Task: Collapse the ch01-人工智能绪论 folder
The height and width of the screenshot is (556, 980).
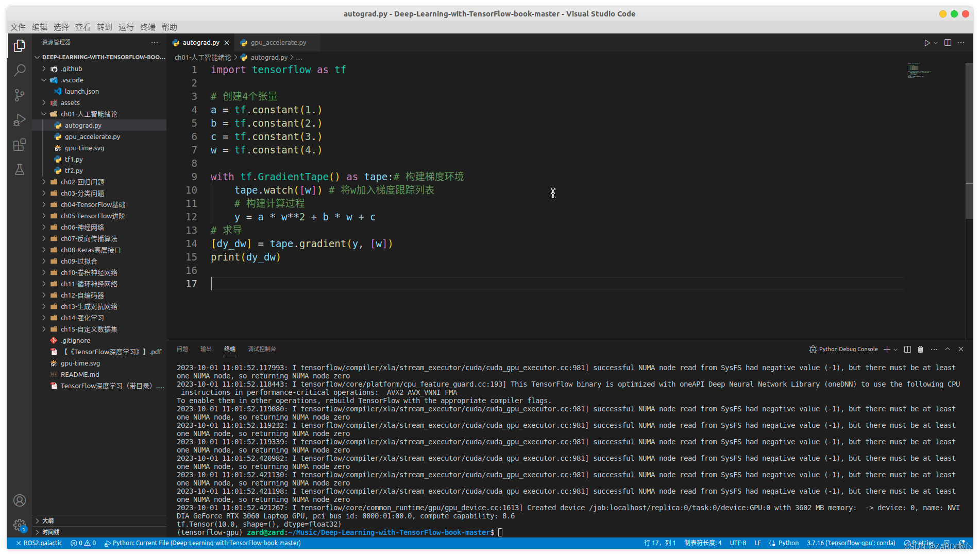Action: tap(99, 114)
